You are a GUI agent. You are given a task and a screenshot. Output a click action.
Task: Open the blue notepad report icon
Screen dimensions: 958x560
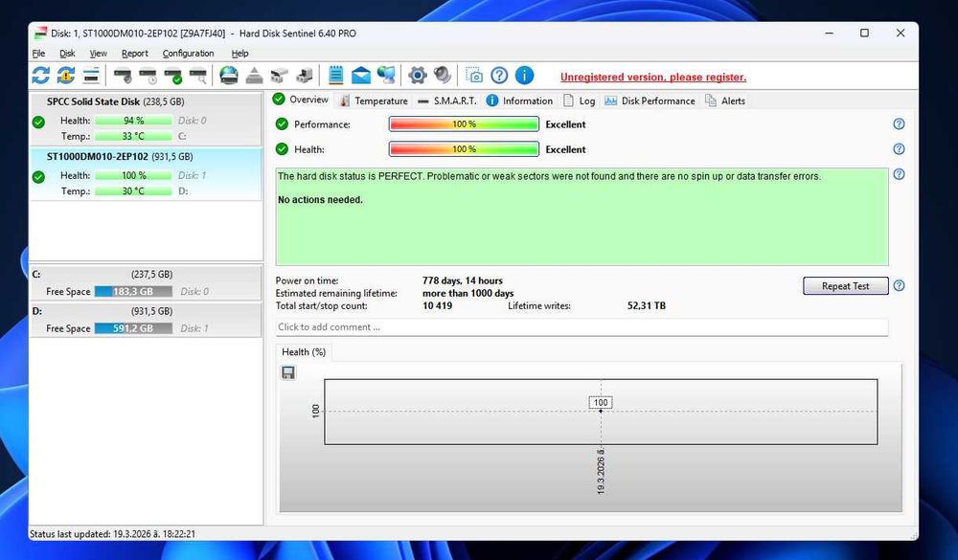tap(335, 75)
